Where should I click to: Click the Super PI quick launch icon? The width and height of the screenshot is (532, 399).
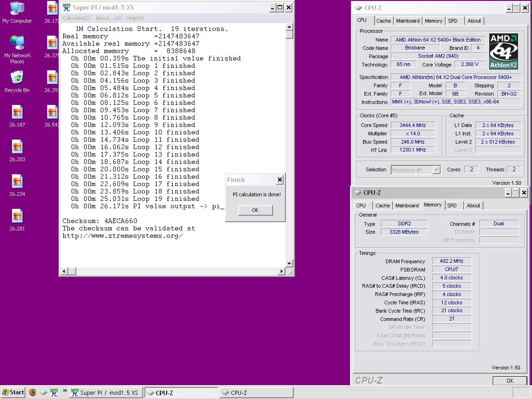click(54, 393)
